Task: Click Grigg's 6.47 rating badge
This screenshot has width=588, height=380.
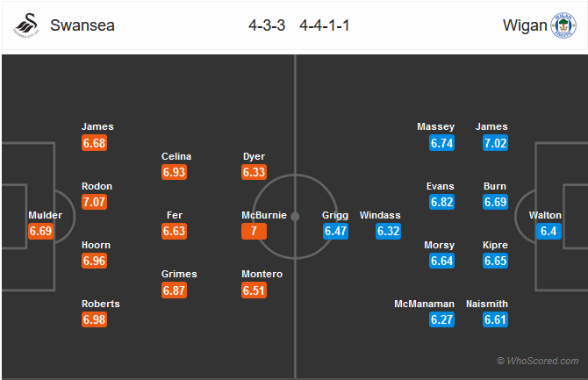Action: tap(335, 231)
